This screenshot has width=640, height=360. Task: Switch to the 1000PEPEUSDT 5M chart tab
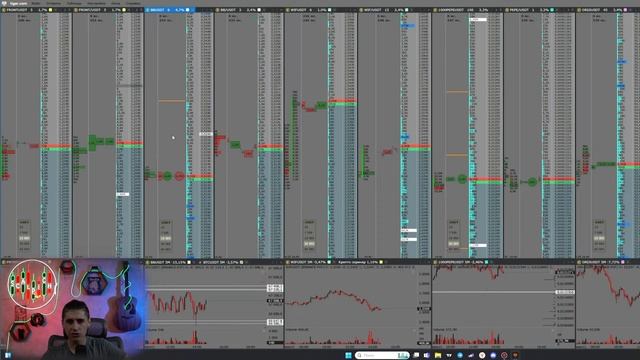pos(461,262)
